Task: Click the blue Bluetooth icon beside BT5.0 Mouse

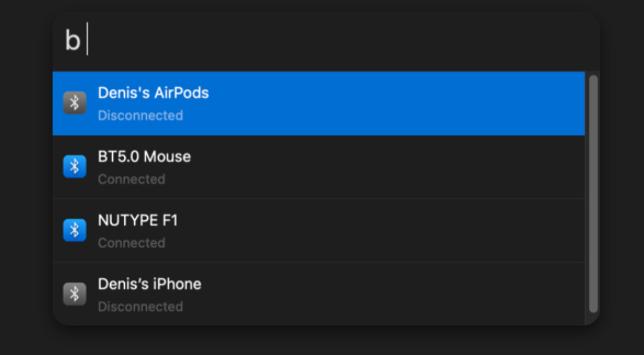Action: [74, 167]
